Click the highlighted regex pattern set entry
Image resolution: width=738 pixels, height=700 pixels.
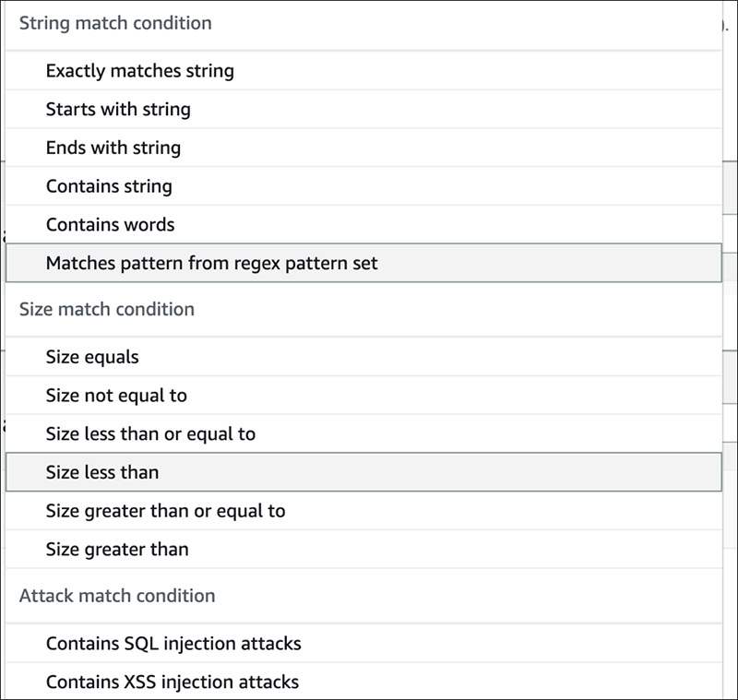coord(211,264)
